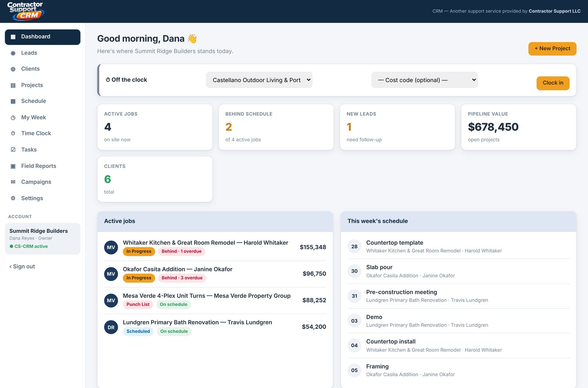
Task: Click the 'Behind · 3 overdue' badge
Action: click(x=182, y=278)
